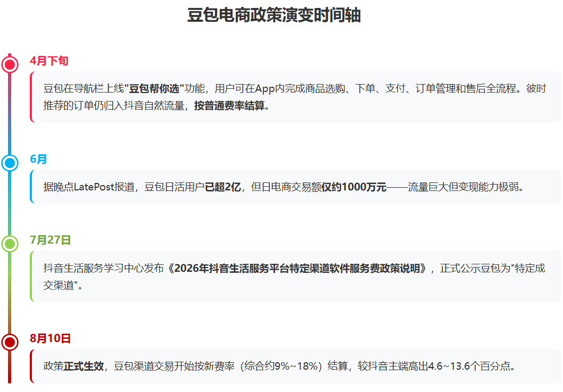Click the date heading 7月27日

pos(50,240)
